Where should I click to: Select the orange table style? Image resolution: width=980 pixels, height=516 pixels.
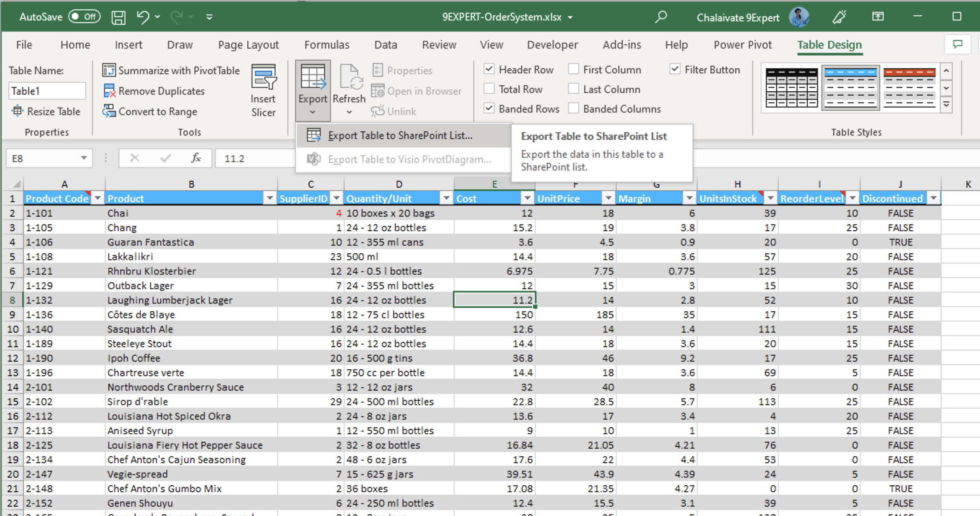(910, 87)
